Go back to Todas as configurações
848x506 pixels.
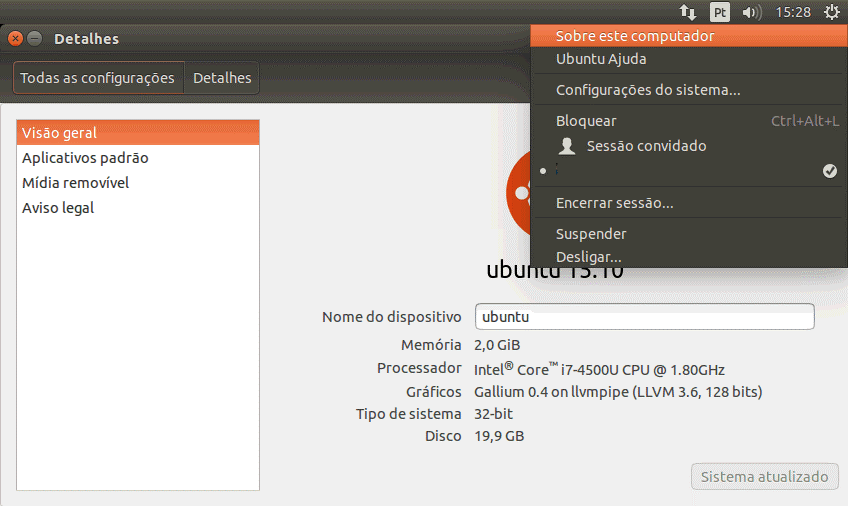tap(98, 78)
